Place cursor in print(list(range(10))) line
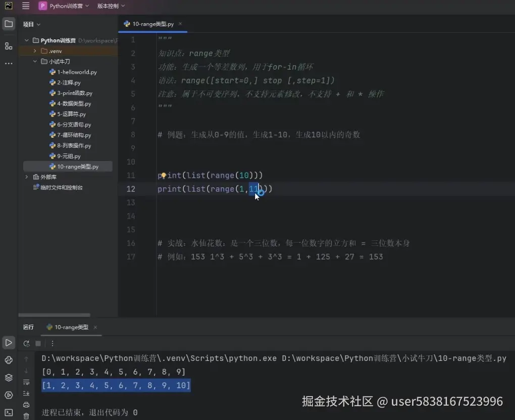This screenshot has height=420, width=515. click(210, 175)
